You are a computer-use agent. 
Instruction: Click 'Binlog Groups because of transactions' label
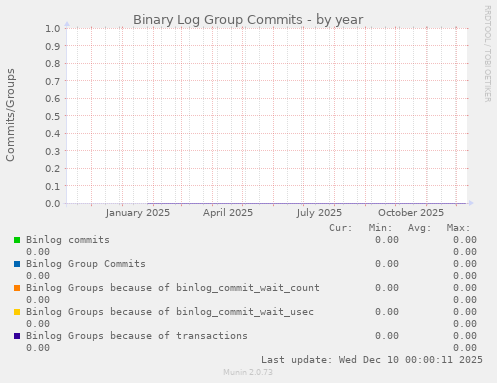[137, 336]
